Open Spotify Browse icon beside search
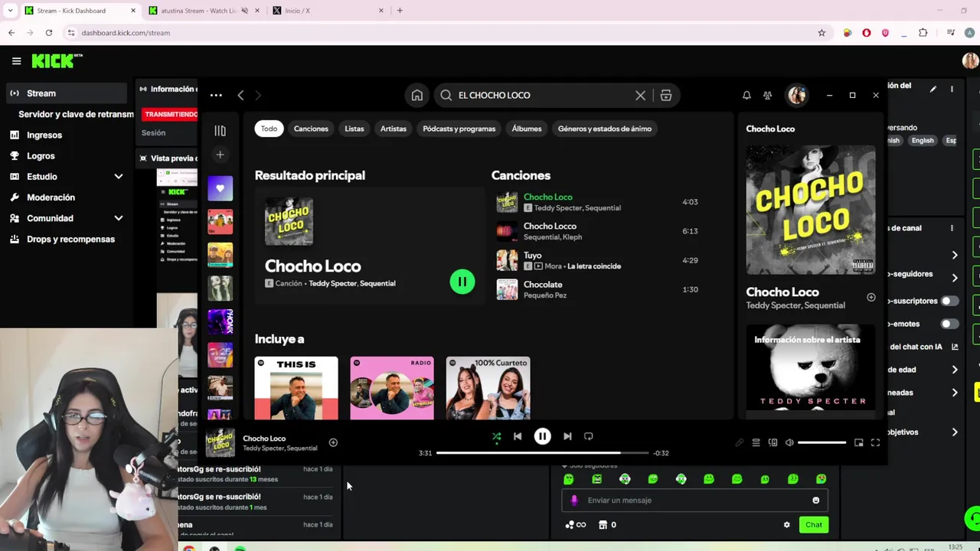Image resolution: width=980 pixels, height=551 pixels. click(666, 95)
